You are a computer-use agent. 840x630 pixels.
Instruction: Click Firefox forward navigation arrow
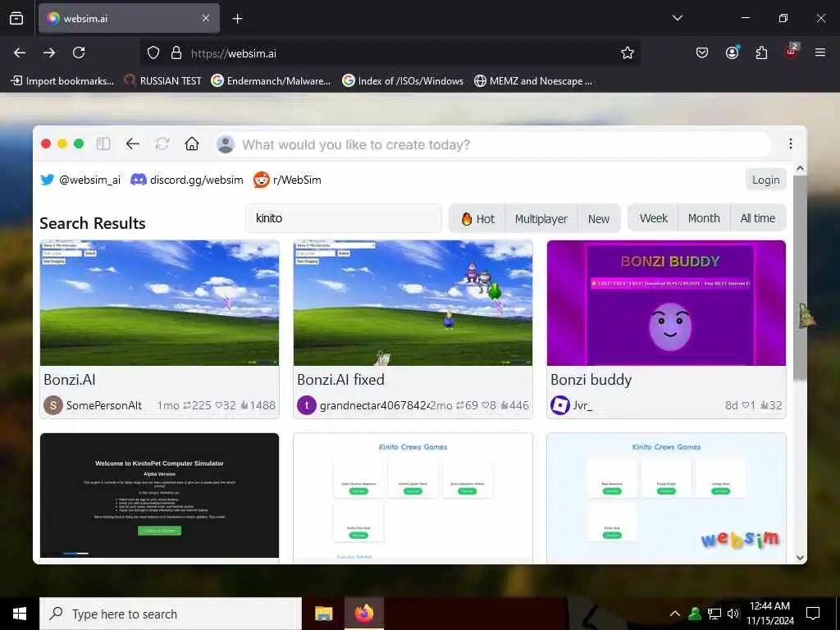tap(49, 52)
